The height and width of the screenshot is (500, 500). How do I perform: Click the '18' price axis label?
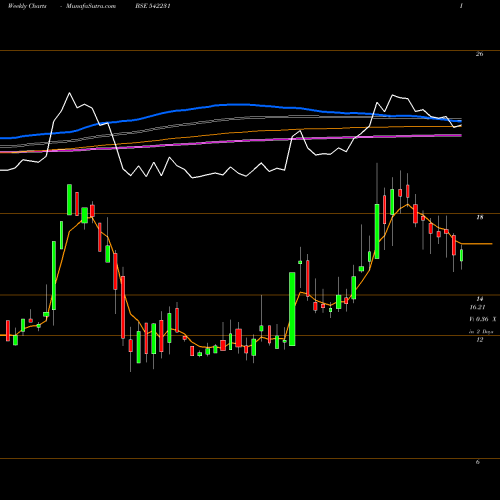pos(479,217)
